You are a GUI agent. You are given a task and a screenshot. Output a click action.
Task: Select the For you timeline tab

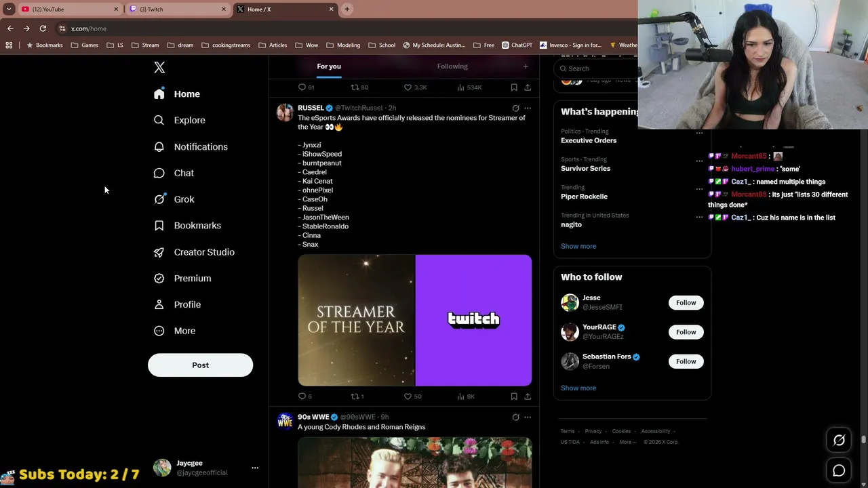(329, 66)
